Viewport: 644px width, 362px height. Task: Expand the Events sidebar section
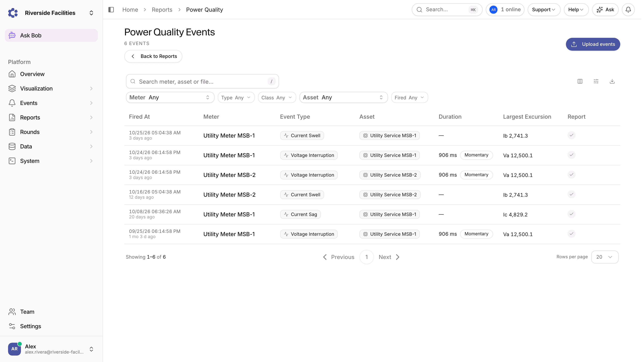51,103
